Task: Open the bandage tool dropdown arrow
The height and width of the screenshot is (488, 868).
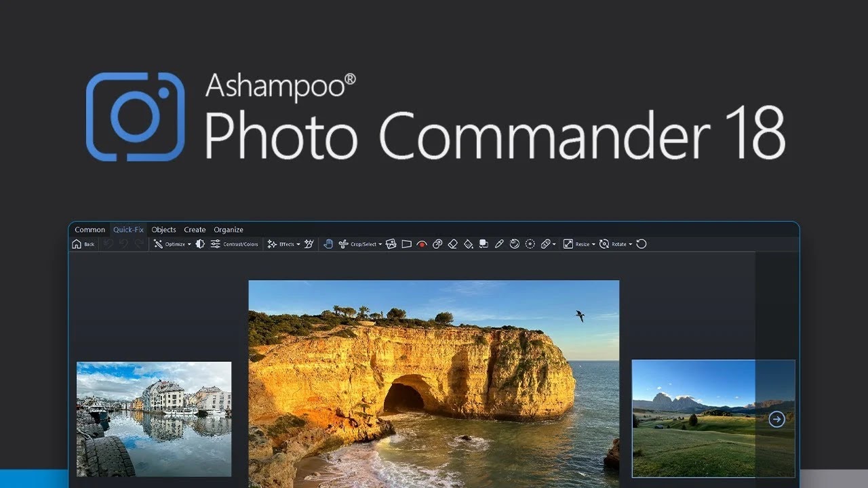Action: [554, 245]
